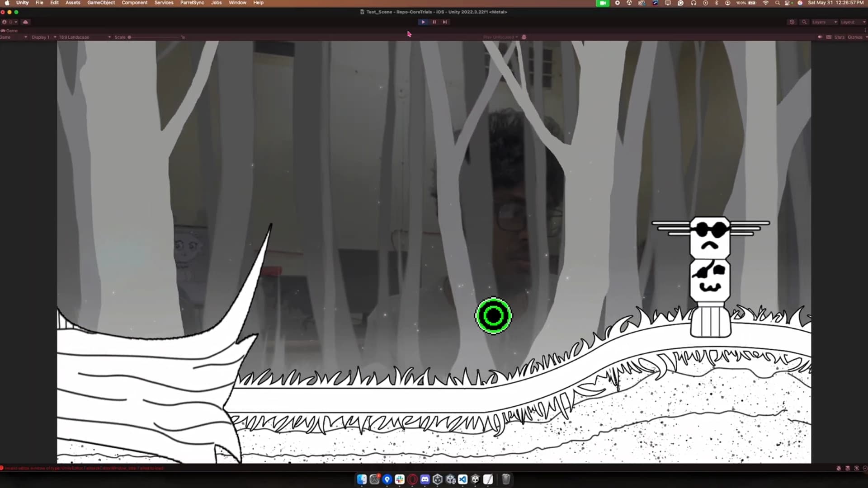Open the editor search window
The width and height of the screenshot is (868, 488).
point(804,22)
